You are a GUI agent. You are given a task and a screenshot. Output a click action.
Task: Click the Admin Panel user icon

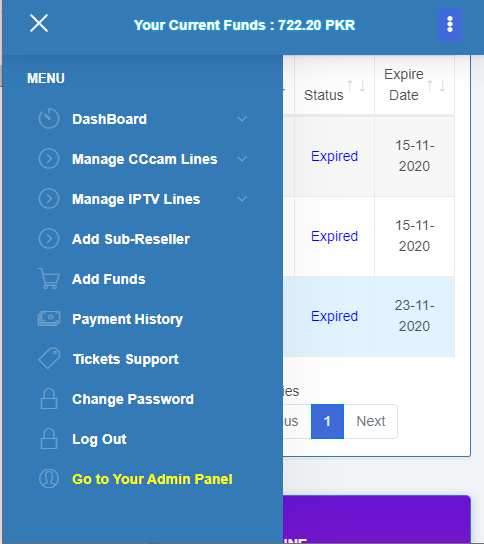pyautogui.click(x=49, y=478)
